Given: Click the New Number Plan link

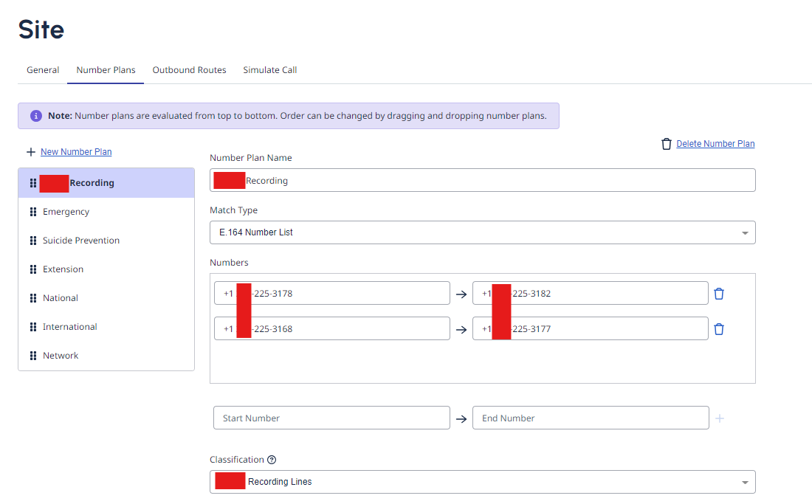Looking at the screenshot, I should pyautogui.click(x=76, y=152).
